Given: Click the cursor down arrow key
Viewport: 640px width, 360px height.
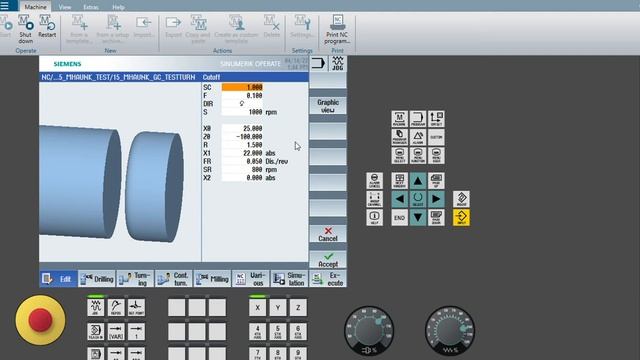Looking at the screenshot, I should 418,218.
